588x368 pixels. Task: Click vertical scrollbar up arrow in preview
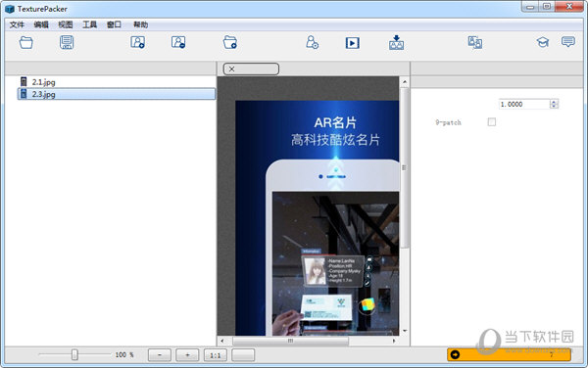(x=404, y=81)
